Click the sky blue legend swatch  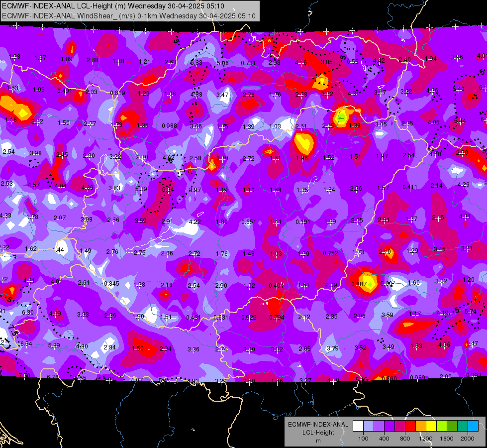[x=473, y=426]
